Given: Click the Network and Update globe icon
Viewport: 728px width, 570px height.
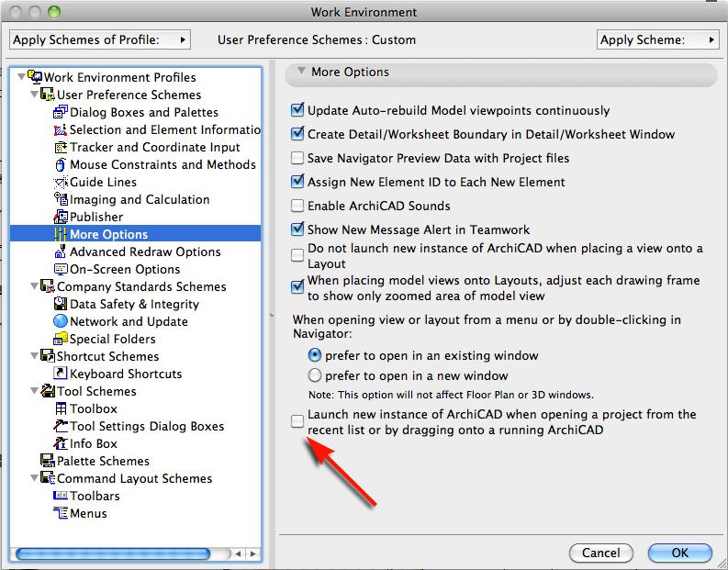Looking at the screenshot, I should tap(61, 321).
